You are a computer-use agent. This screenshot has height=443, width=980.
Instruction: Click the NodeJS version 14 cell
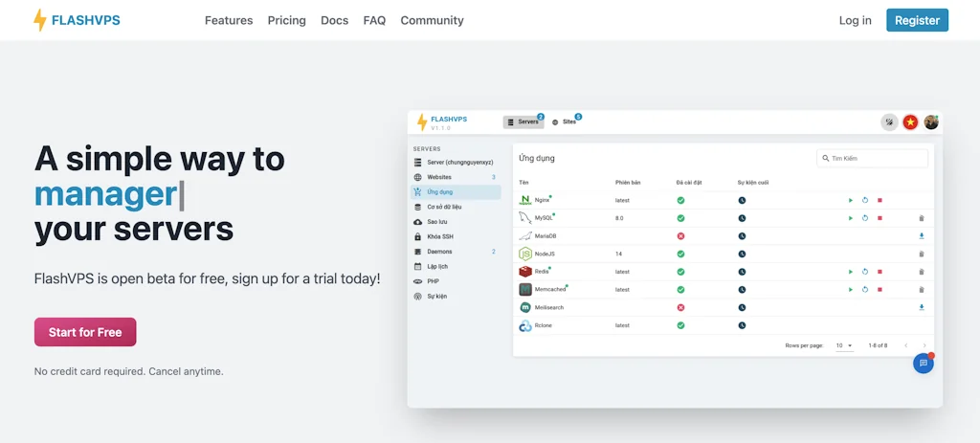tap(619, 255)
